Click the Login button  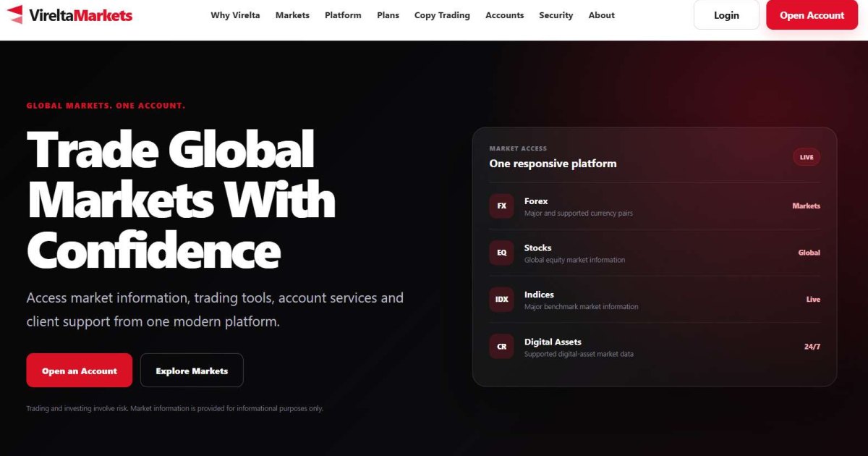point(726,15)
